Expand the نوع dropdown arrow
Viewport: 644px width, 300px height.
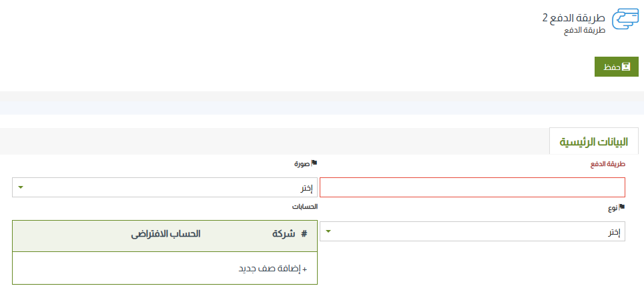(328, 231)
